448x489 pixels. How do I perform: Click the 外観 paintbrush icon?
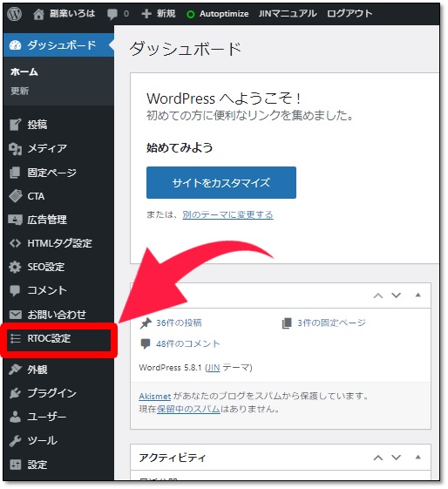point(15,370)
